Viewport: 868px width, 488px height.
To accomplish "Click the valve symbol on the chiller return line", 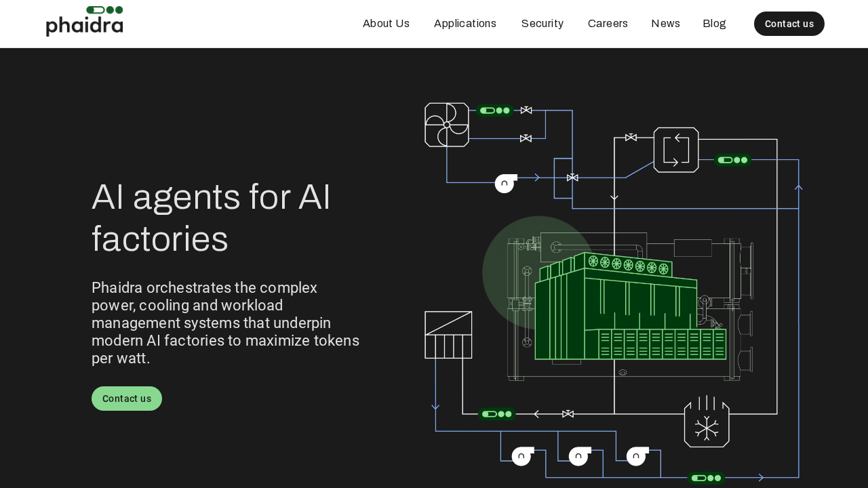I will [568, 413].
